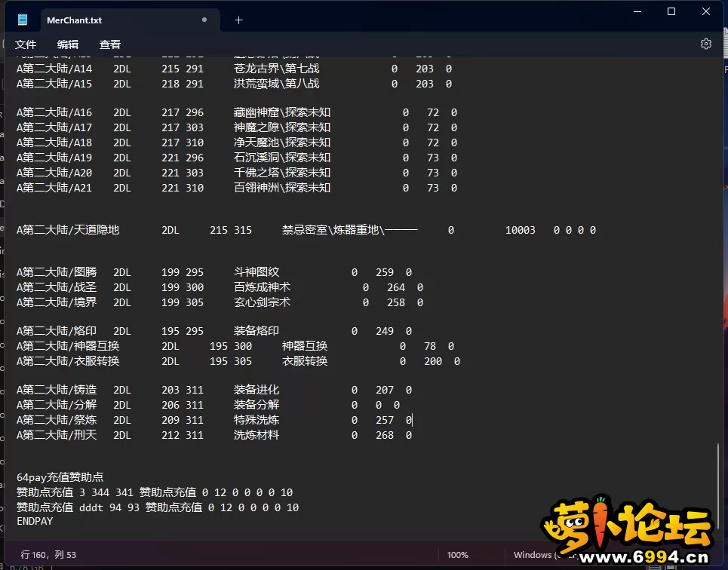
Task: Click text dddt in sponsor line
Action: click(91, 507)
